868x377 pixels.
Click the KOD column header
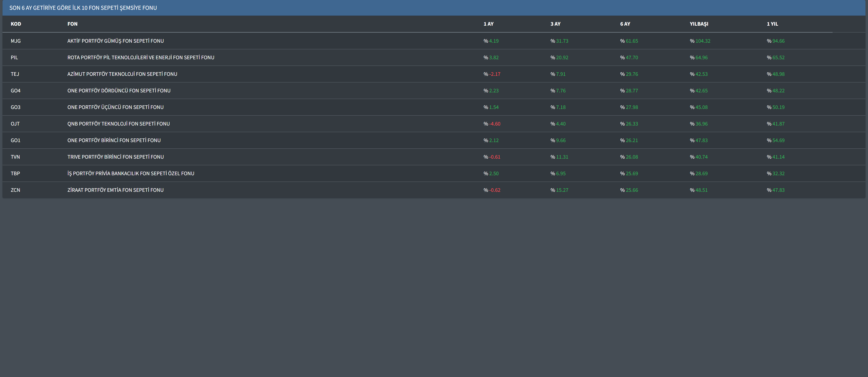[x=16, y=24]
